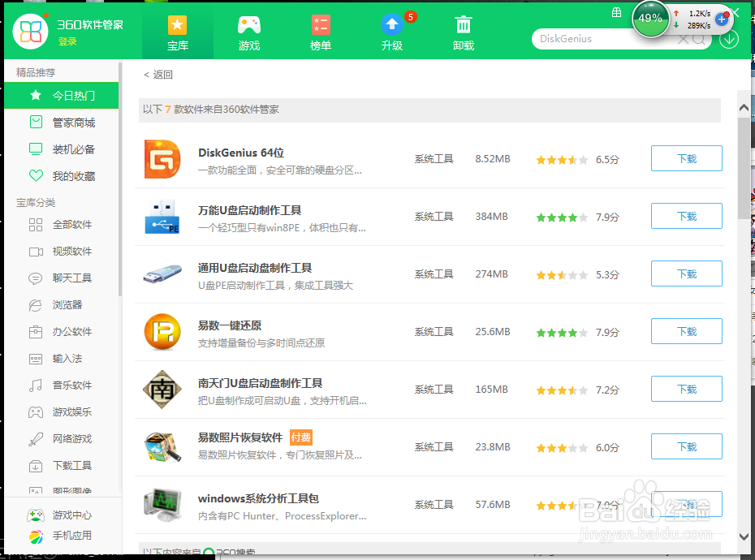Image resolution: width=755 pixels, height=560 pixels.
Task: Click the 万能U盘启动制作工具 icon
Action: tap(162, 217)
